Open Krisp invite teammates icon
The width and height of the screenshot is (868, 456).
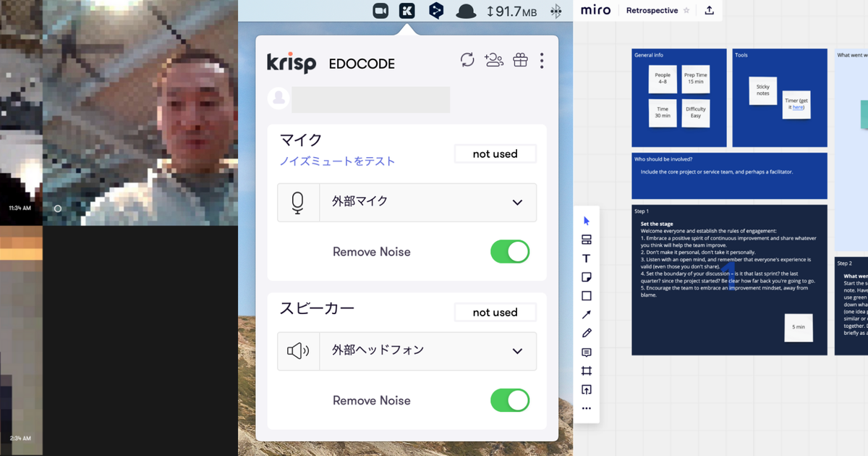(x=494, y=60)
